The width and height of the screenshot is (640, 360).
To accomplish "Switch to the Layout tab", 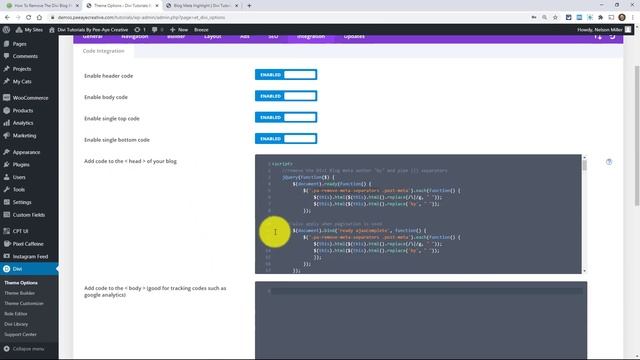I will tap(213, 37).
